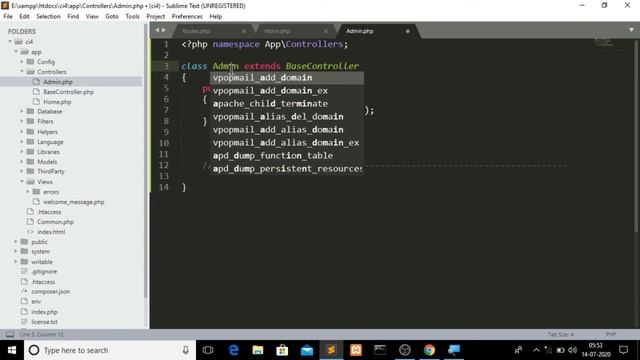Expand the Models folder
This screenshot has width=640, height=360.
(x=22, y=162)
